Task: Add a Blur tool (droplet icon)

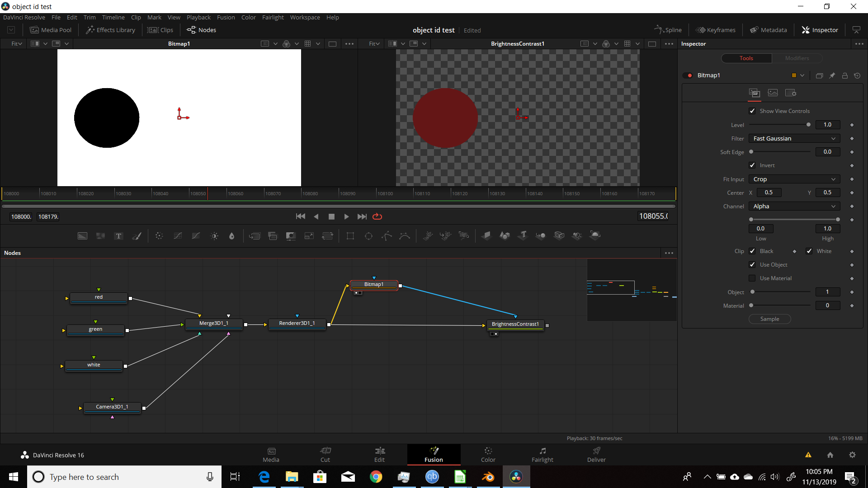Action: pos(232,236)
